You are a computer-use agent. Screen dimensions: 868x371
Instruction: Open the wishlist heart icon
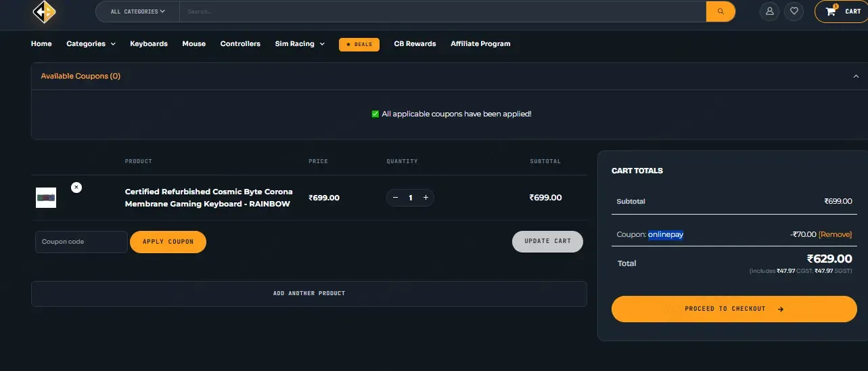coord(794,12)
